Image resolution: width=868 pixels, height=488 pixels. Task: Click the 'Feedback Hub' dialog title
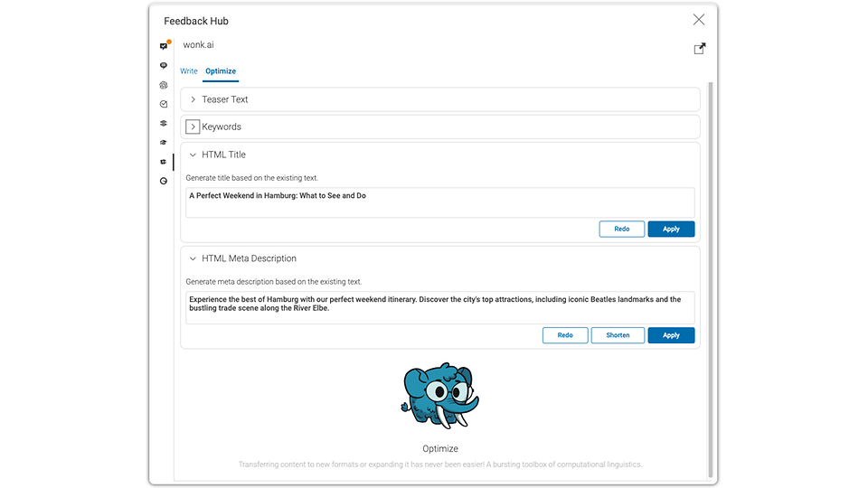click(x=196, y=21)
